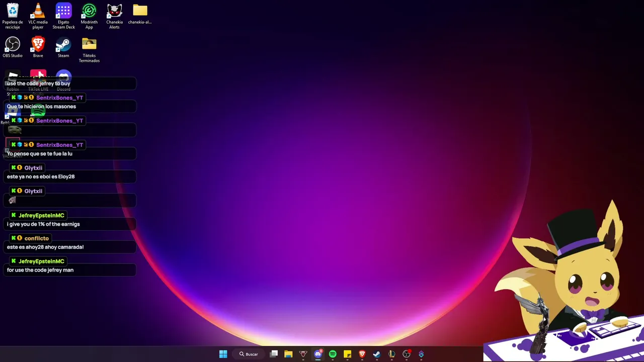
Task: Click message 'i give you de 1% of the earnigs'
Action: pyautogui.click(x=43, y=224)
